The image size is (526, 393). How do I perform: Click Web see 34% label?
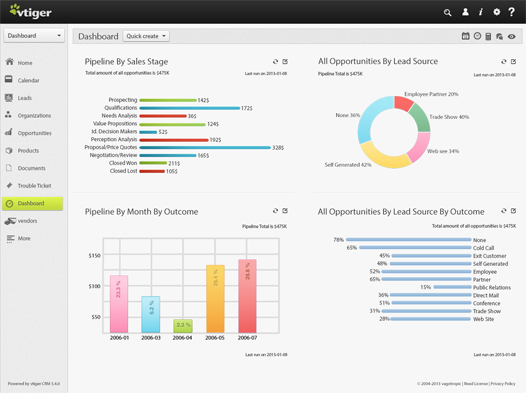coord(443,151)
